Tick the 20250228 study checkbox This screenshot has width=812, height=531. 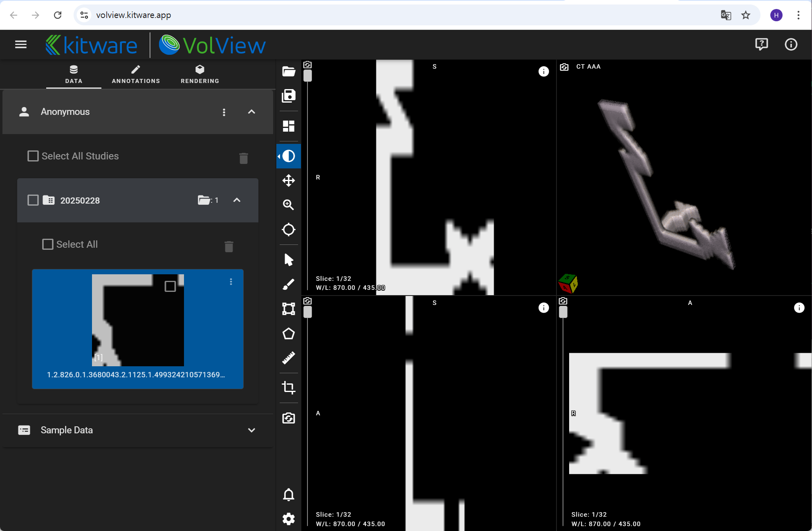33,200
